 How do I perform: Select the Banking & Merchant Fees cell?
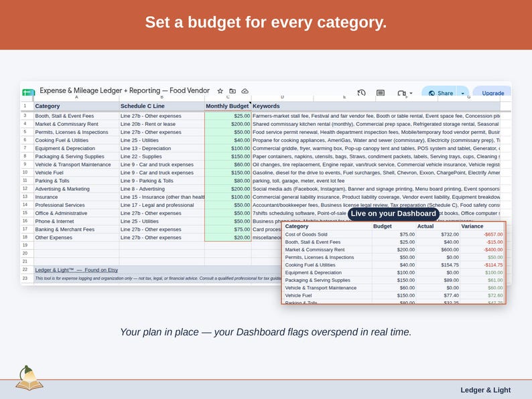tap(76, 230)
